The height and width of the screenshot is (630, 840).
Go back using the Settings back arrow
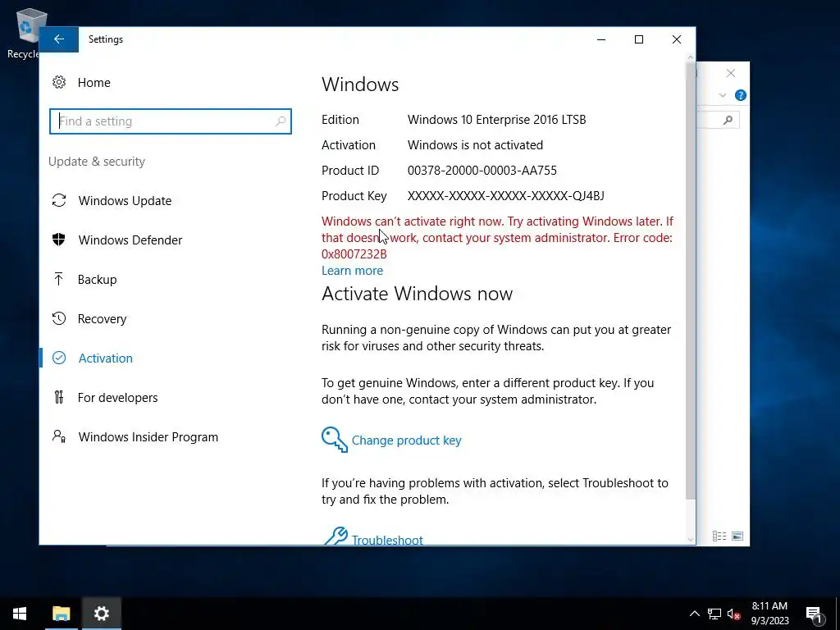click(59, 39)
